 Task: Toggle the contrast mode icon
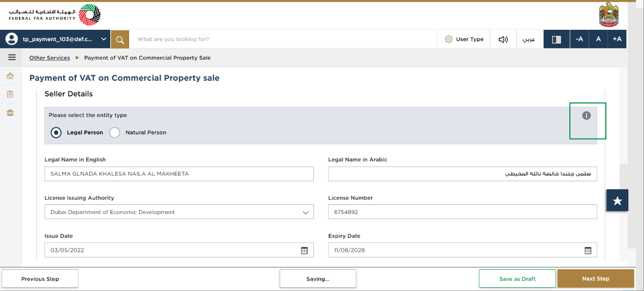556,39
